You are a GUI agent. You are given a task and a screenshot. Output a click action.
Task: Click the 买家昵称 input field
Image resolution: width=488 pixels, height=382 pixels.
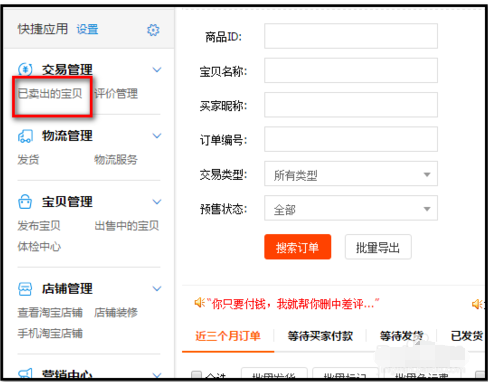point(351,105)
